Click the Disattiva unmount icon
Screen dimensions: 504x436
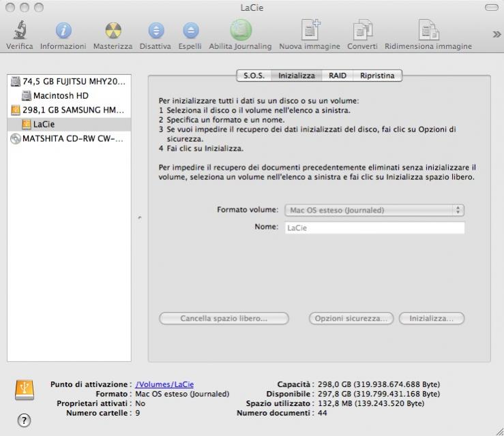tap(156, 31)
